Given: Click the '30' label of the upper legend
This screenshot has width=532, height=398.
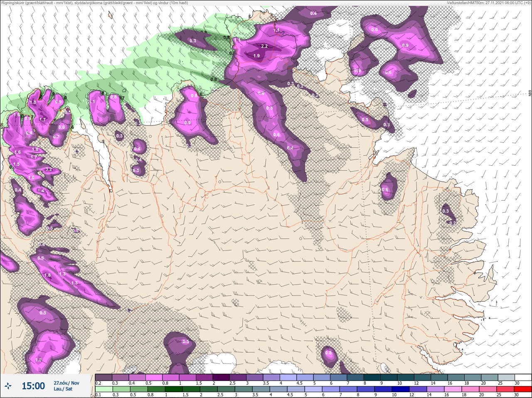Looking at the screenshot, I should (x=517, y=383).
